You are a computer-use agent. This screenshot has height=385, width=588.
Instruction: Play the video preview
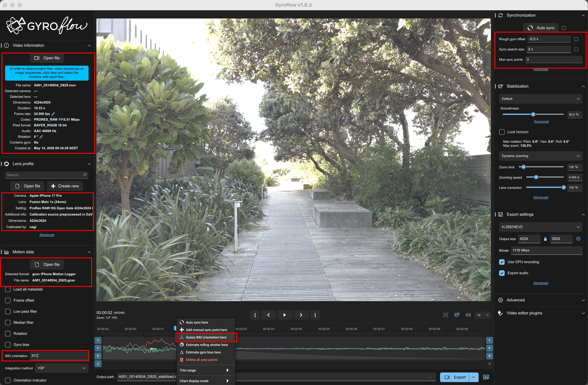(x=285, y=315)
